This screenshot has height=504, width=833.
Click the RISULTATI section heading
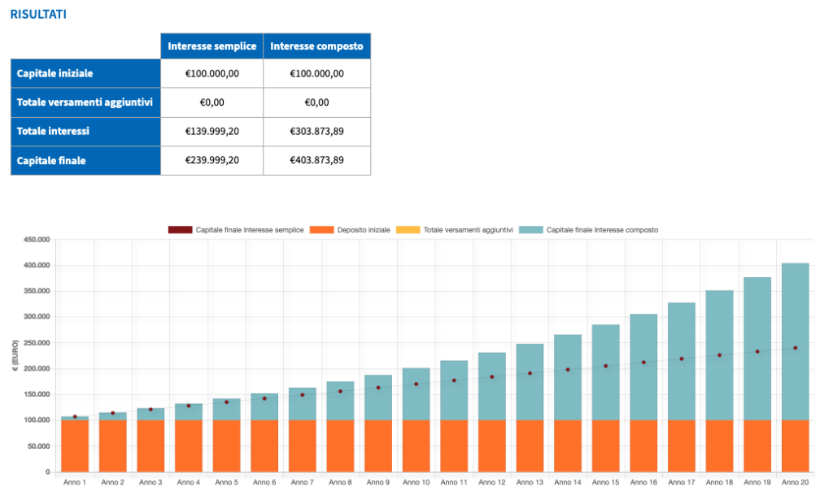pos(38,14)
